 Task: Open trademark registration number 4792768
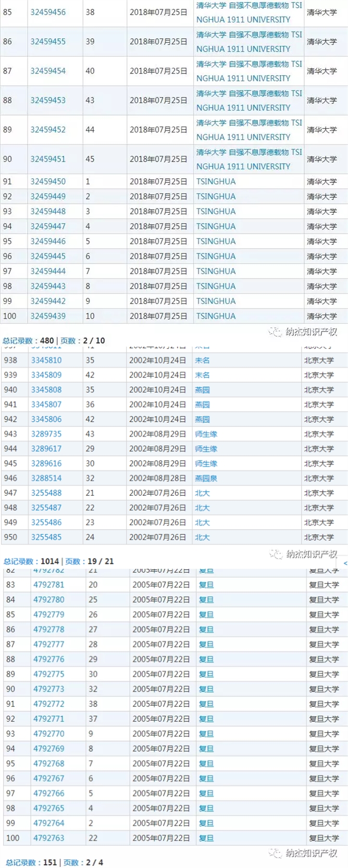(x=49, y=764)
